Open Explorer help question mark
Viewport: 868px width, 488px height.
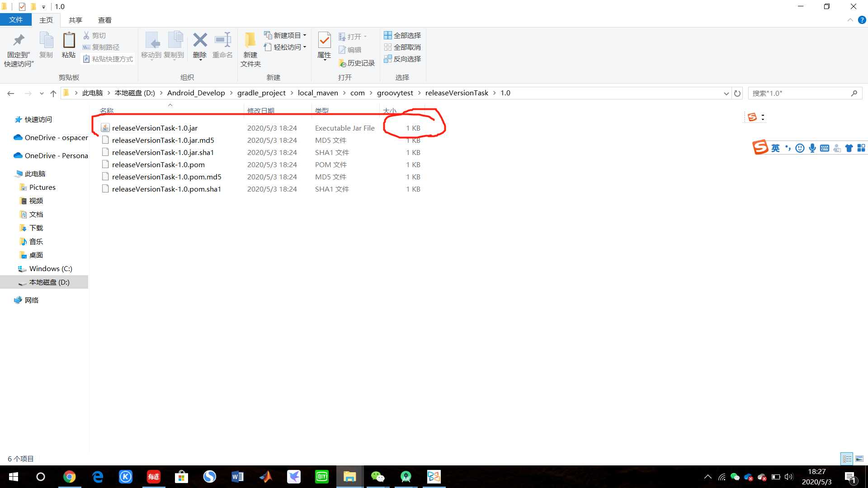pos(862,20)
